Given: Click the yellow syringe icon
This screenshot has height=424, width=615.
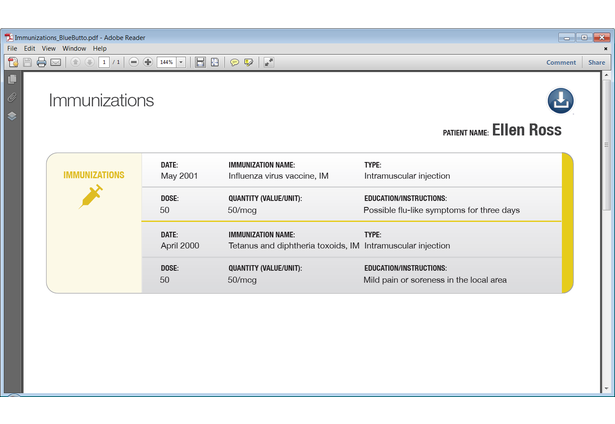Looking at the screenshot, I should [91, 196].
